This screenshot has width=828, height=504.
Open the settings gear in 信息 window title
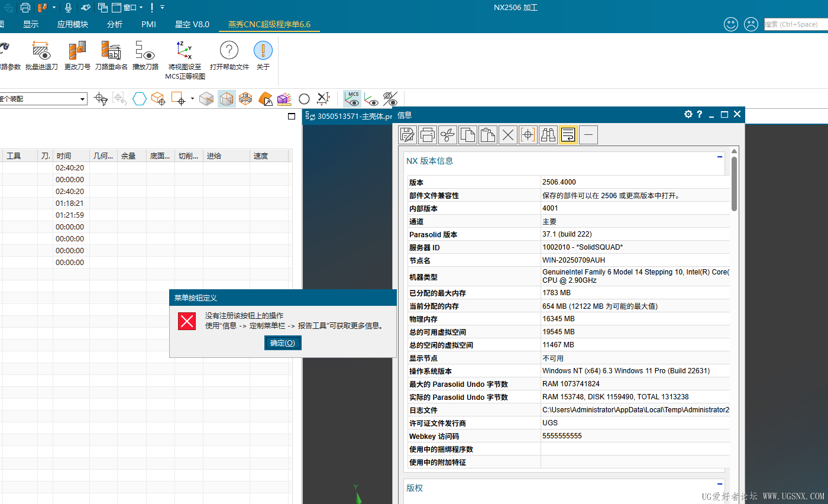pyautogui.click(x=688, y=114)
